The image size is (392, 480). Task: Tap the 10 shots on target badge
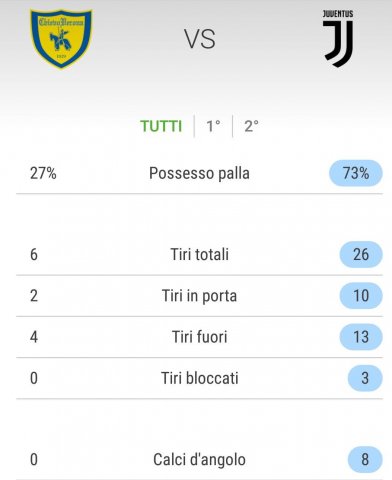click(361, 296)
